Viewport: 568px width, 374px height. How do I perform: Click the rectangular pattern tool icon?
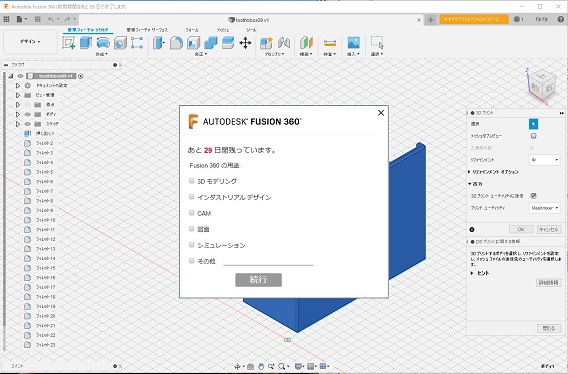137,43
